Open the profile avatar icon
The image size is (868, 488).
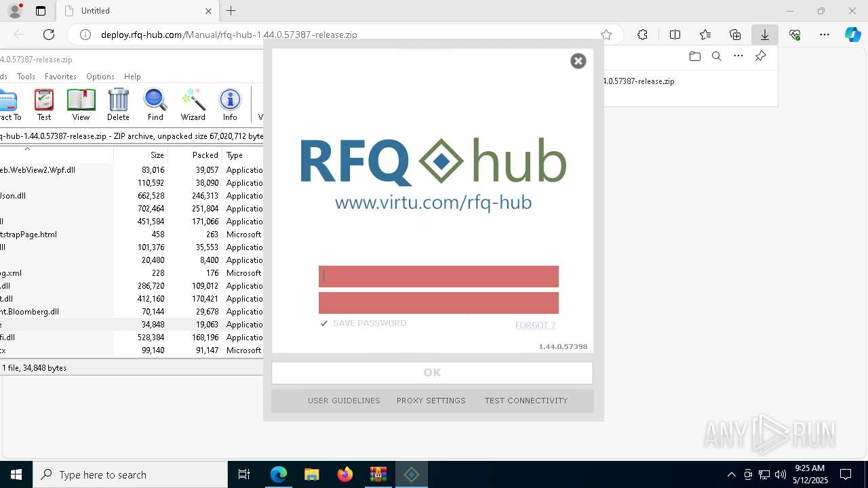[14, 11]
